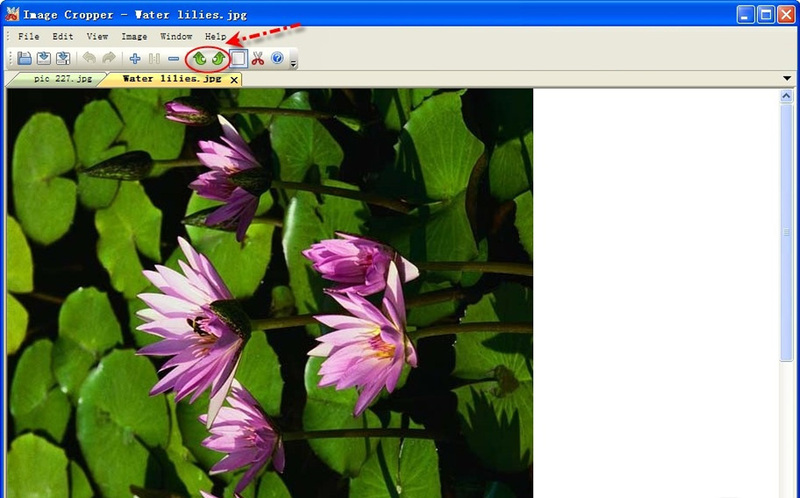The width and height of the screenshot is (800, 498).
Task: Maximize the Image Cropper window
Action: (766, 14)
